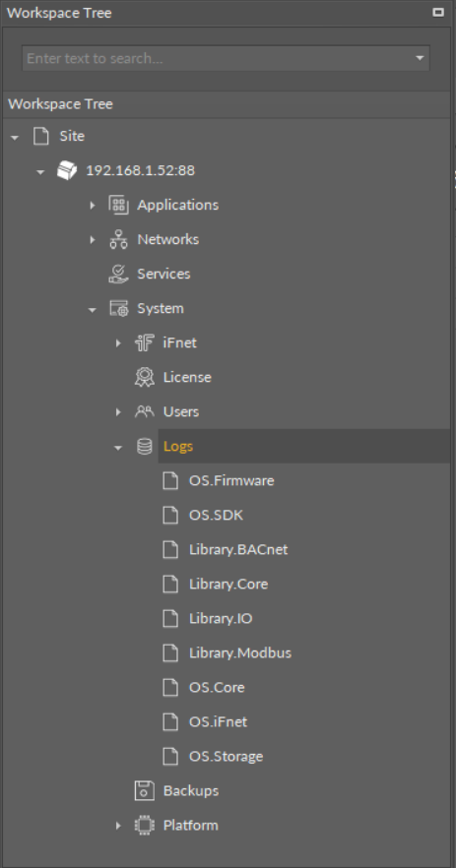Screen dimensions: 456x868
Task: Click the search text input field
Action: [218, 58]
